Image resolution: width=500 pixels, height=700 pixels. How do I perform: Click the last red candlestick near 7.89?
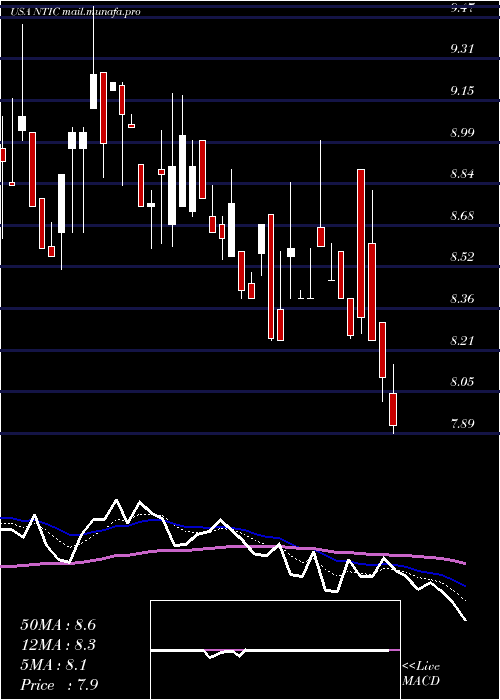pos(393,409)
